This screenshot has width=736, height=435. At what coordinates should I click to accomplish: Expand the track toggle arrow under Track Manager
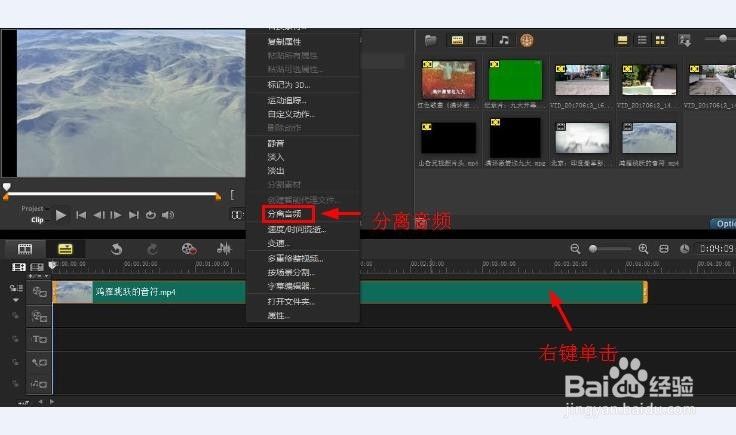[x=16, y=299]
